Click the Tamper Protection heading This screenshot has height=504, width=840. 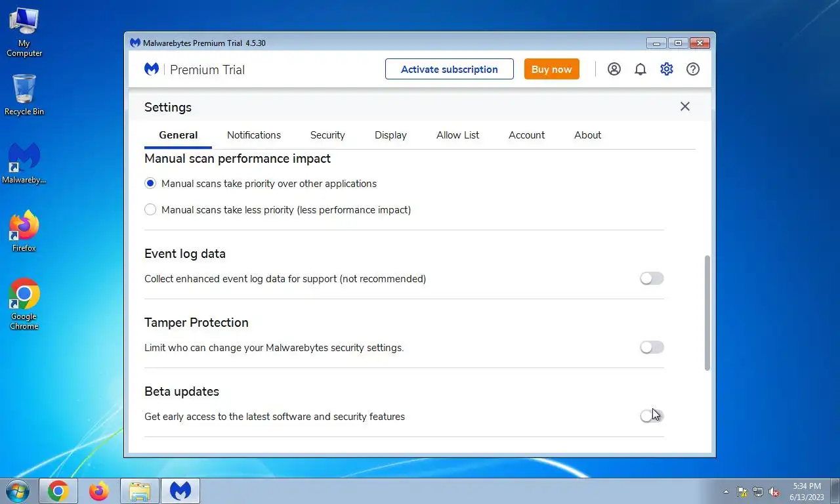point(196,322)
